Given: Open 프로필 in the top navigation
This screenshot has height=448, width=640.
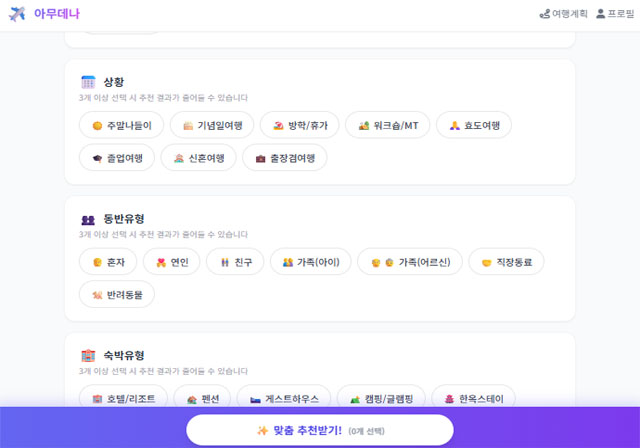Looking at the screenshot, I should [x=615, y=14].
